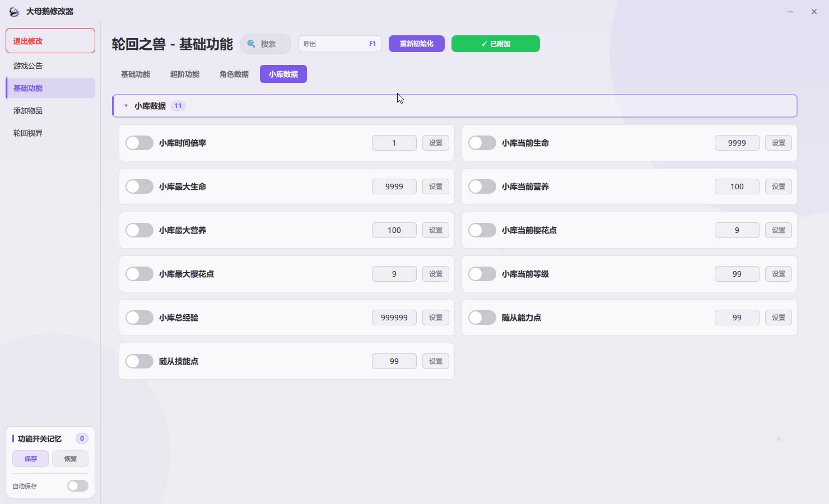829x504 pixels.
Task: Click the 小库数据 count badge 11
Action: (x=178, y=106)
